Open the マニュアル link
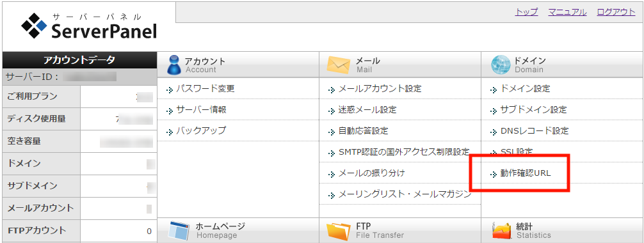The width and height of the screenshot is (644, 243). [567, 12]
